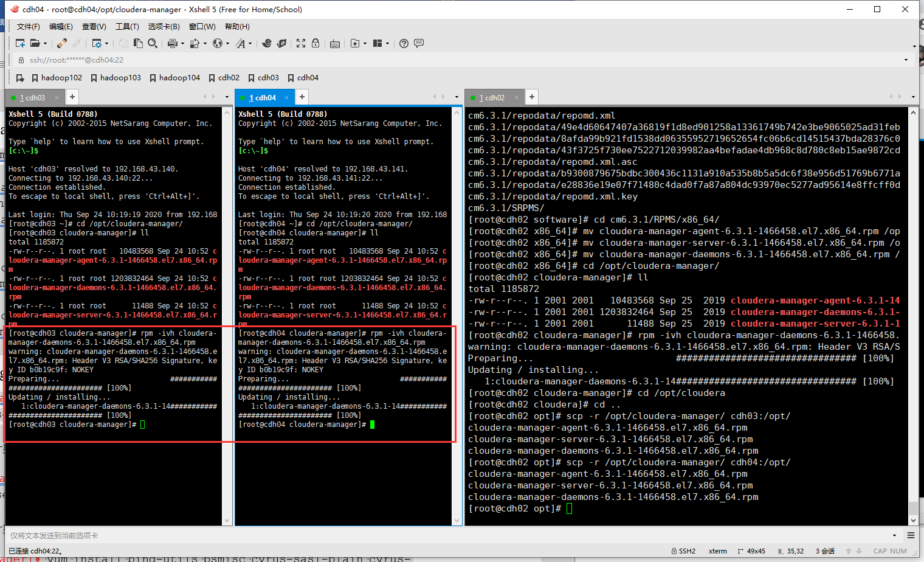This screenshot has width=924, height=562.
Task: Open tab list dropdown in cdh03 pane
Action: coord(227,97)
